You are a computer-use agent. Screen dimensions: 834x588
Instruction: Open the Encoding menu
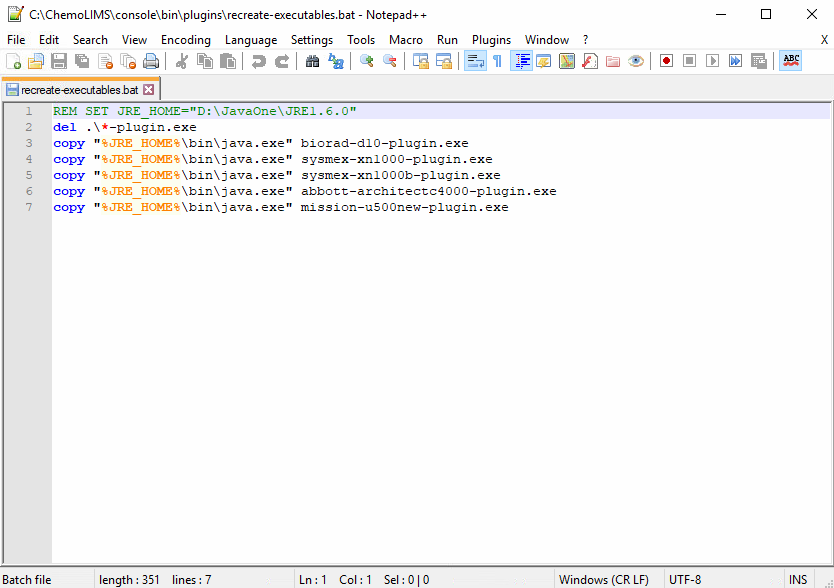click(x=186, y=40)
